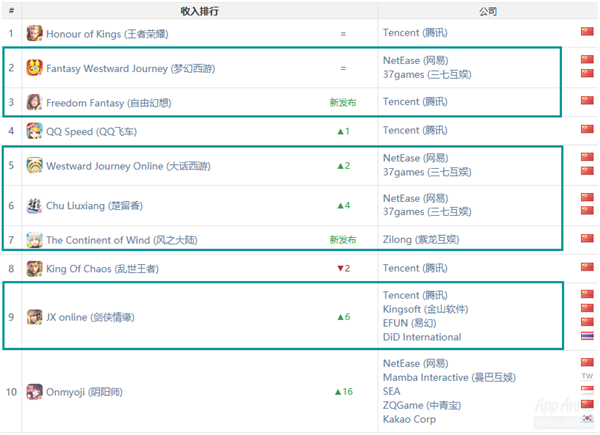The width and height of the screenshot is (600, 435).
Task: Click the Chu Liuxiang game icon
Action: click(x=34, y=205)
